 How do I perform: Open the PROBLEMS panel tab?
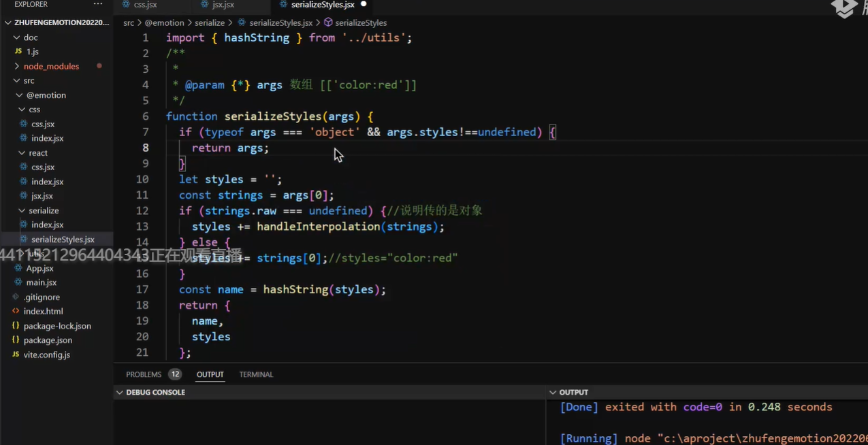click(x=144, y=374)
